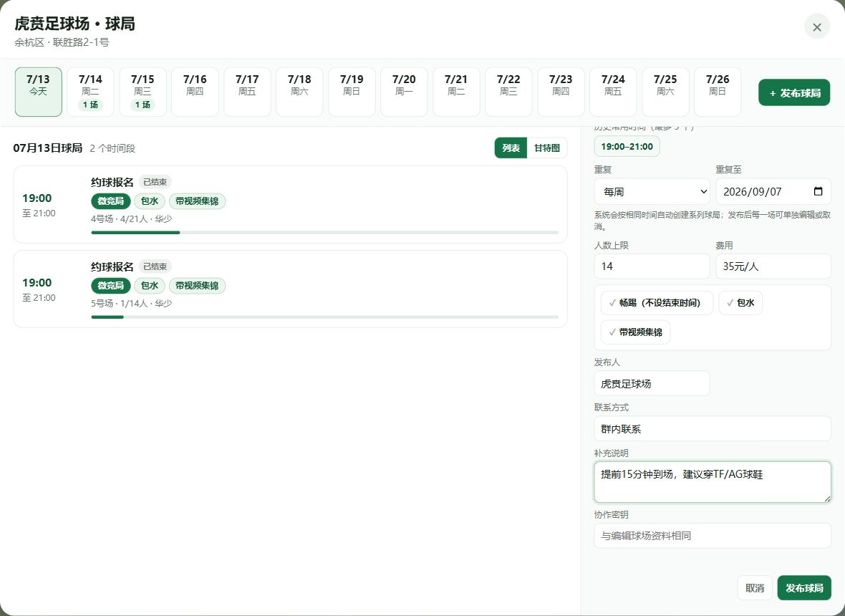Click the 重复至 date field 2026/09/07
The height and width of the screenshot is (616, 845).
click(x=773, y=191)
